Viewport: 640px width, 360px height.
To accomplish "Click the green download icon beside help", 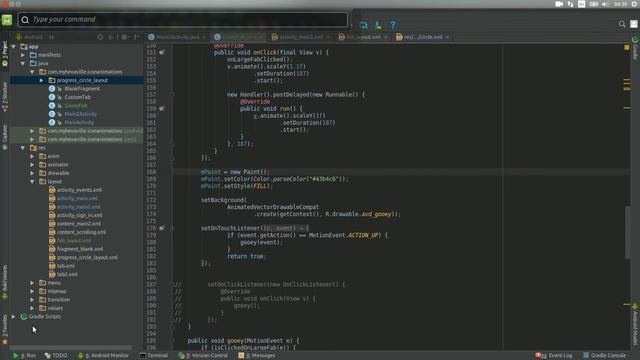I will tap(378, 25).
